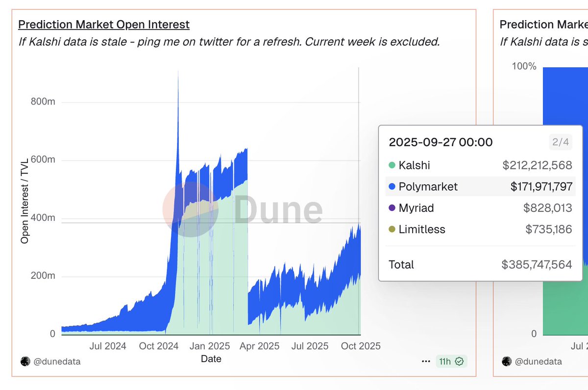The height and width of the screenshot is (390, 588).
Task: Click the 800m y-axis label
Action: click(x=43, y=102)
